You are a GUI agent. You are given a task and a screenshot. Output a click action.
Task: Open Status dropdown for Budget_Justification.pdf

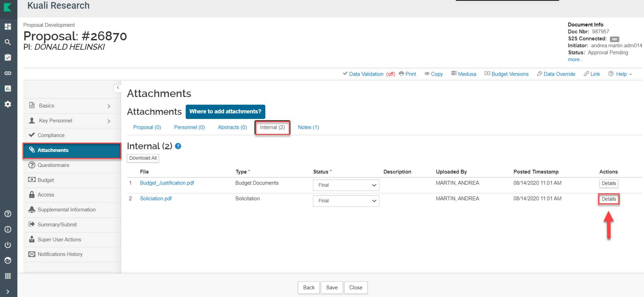[x=346, y=185]
